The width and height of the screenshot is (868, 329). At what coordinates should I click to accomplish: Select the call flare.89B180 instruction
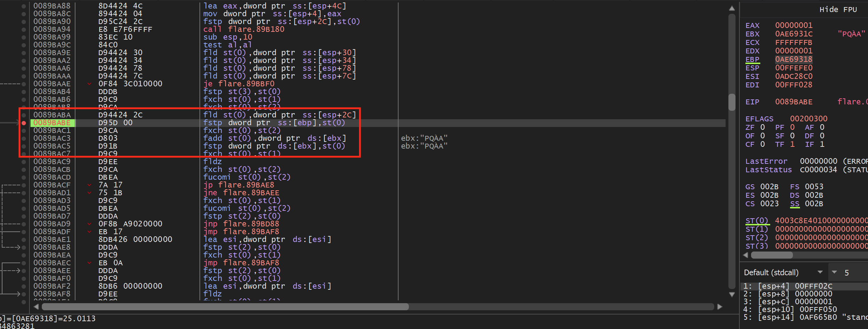pyautogui.click(x=243, y=29)
